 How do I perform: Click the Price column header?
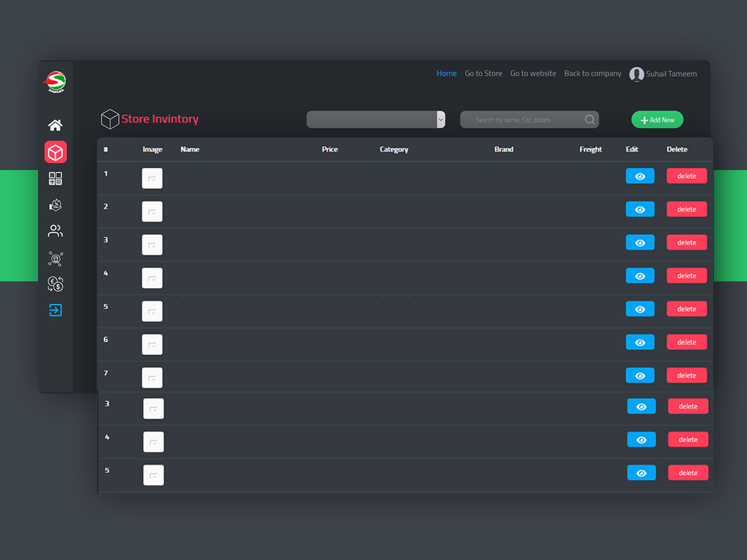tap(329, 149)
